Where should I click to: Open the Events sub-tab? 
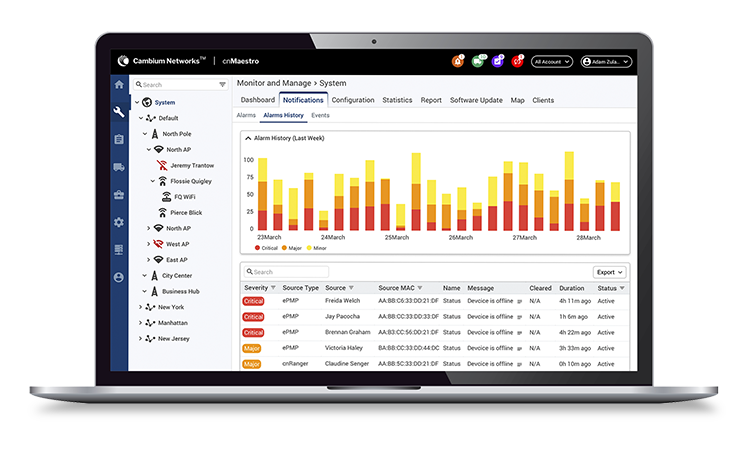(x=320, y=116)
